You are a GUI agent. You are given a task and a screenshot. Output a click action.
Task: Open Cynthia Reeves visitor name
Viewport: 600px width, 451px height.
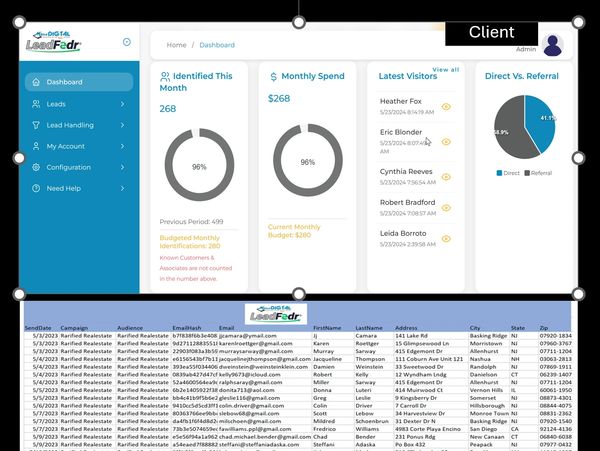(x=406, y=172)
